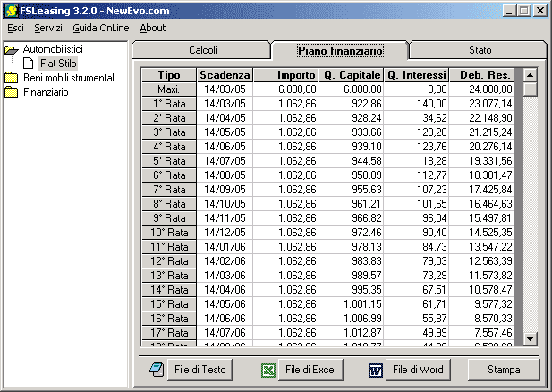
Task: Switch to the Stato tab
Action: click(480, 50)
